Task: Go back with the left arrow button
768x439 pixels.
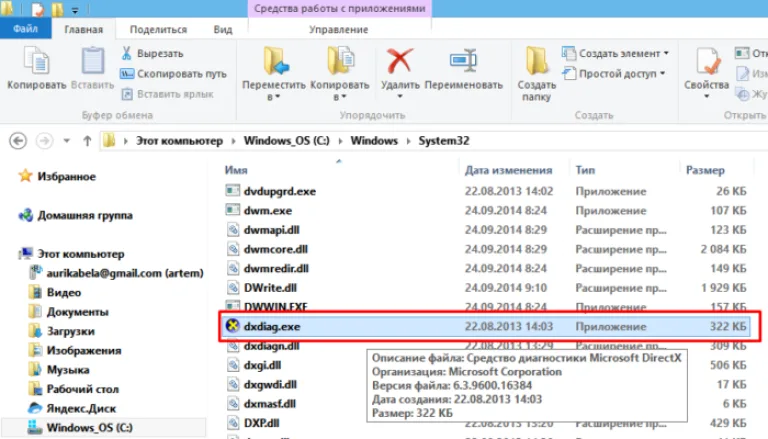Action: pyautogui.click(x=18, y=141)
